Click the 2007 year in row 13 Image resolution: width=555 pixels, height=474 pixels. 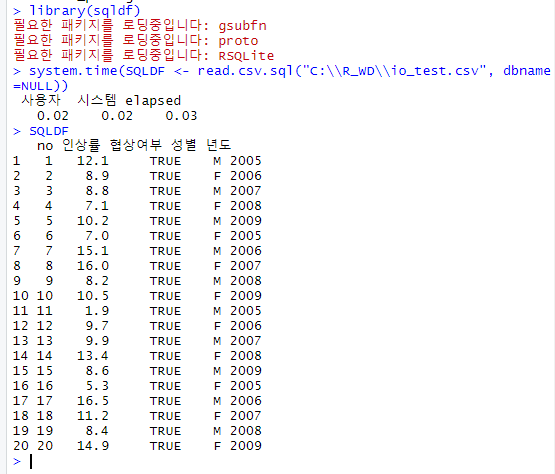[246, 341]
